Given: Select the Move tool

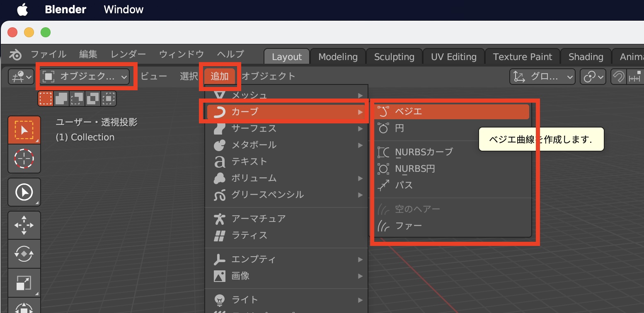Looking at the screenshot, I should coord(24,225).
